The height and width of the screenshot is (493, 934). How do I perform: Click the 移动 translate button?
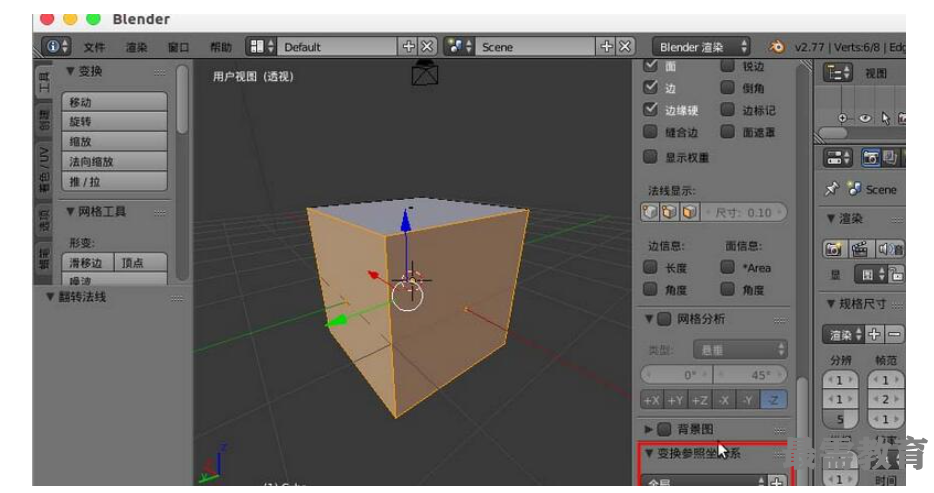[x=114, y=102]
